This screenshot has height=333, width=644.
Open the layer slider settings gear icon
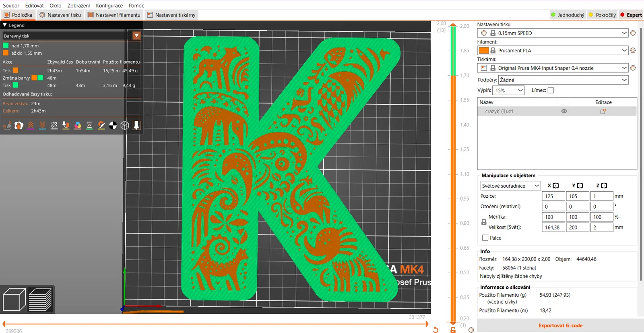tap(471, 330)
